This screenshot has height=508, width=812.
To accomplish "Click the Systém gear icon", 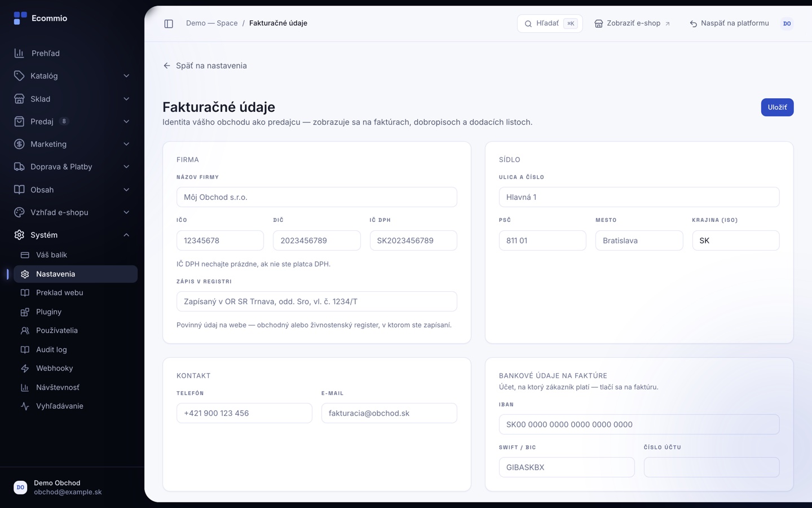I will [x=19, y=235].
